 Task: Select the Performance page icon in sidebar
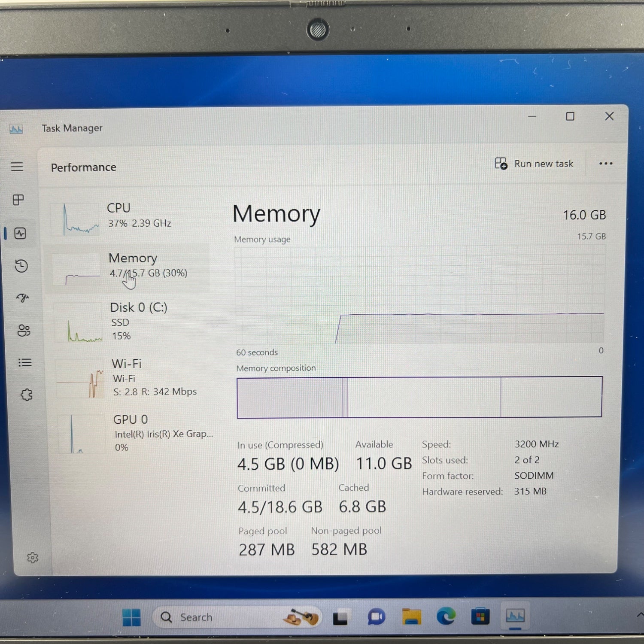(x=20, y=233)
